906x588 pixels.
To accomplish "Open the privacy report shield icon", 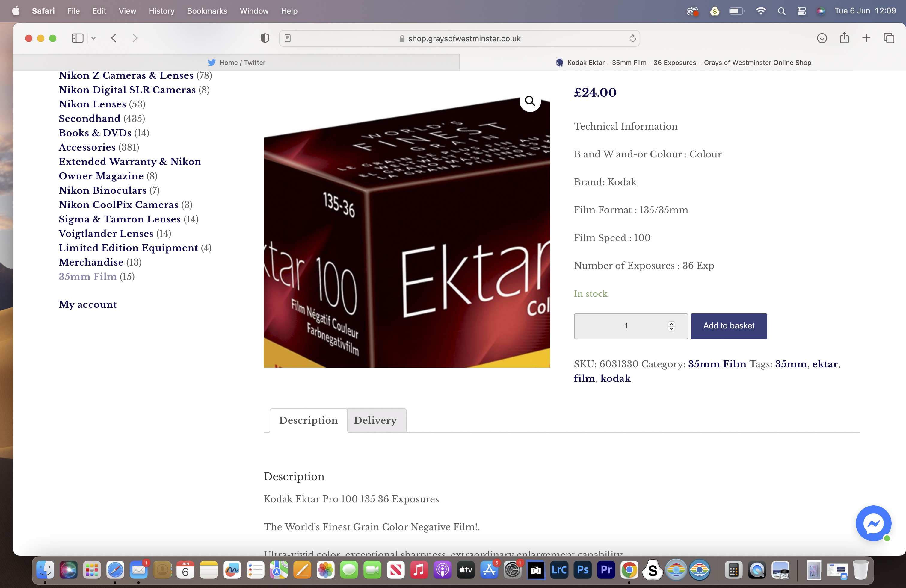I will [265, 38].
